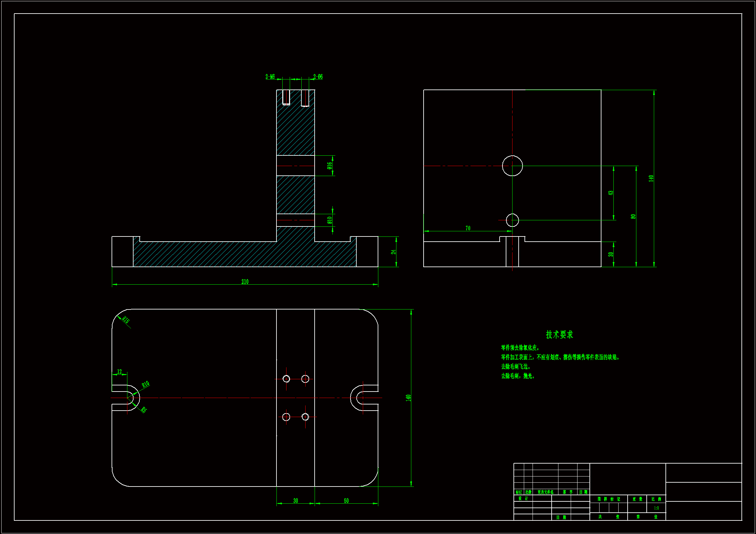Click the 12 slot depth dimension
The height and width of the screenshot is (534, 756).
[x=119, y=372]
